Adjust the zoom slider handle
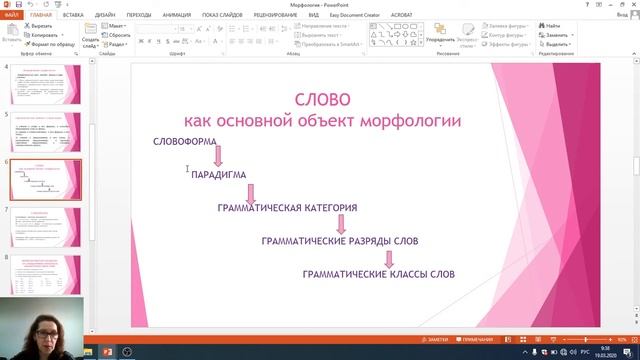The width and height of the screenshot is (640, 360). tap(586, 340)
